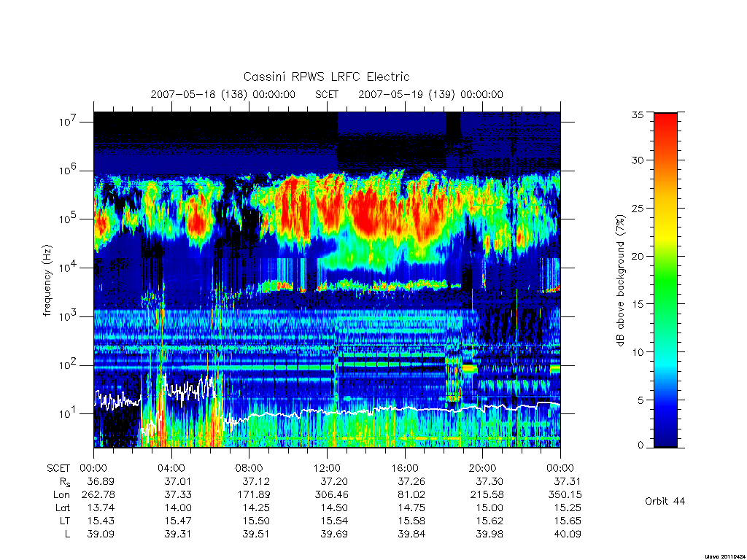Click the Orbit 44 label

point(665,501)
